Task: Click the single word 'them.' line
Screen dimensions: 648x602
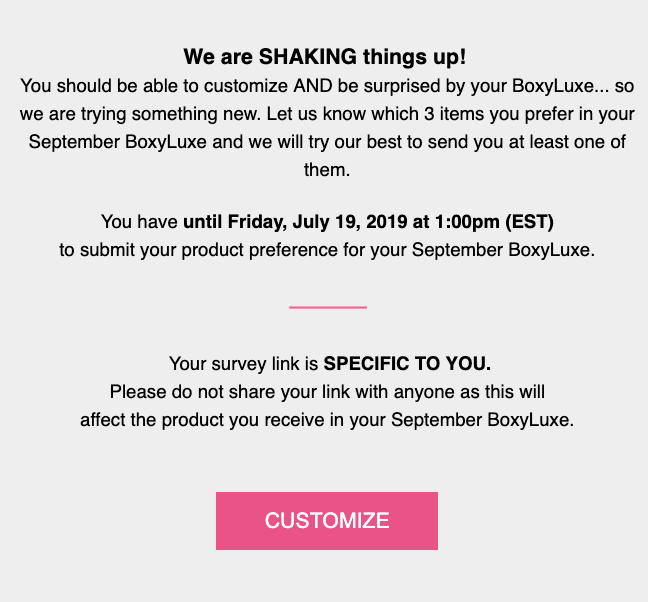Action: pos(327,170)
